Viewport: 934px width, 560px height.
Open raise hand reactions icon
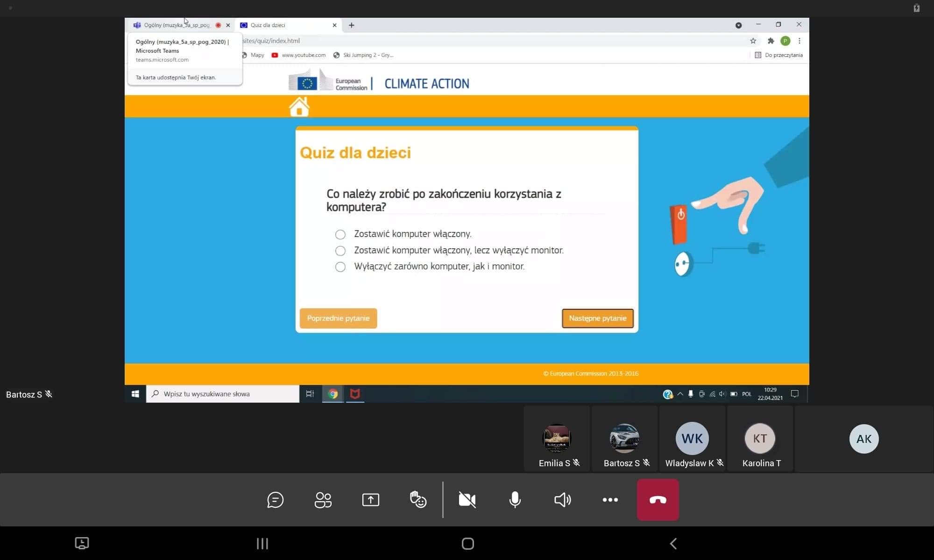coord(418,500)
